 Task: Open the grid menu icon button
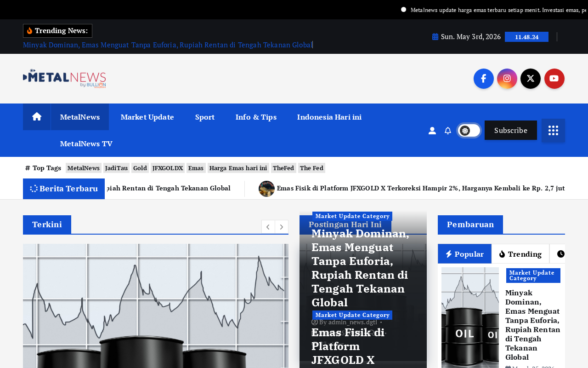553,130
